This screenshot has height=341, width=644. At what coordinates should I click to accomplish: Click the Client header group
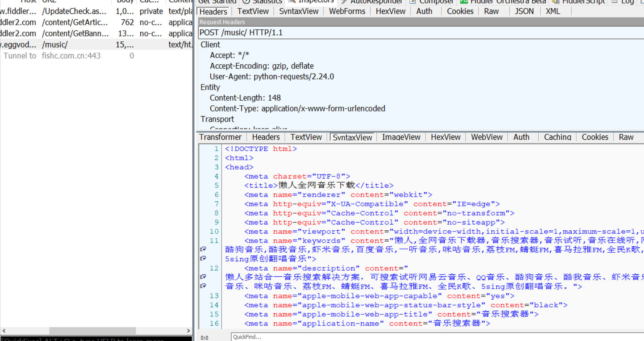coord(210,45)
